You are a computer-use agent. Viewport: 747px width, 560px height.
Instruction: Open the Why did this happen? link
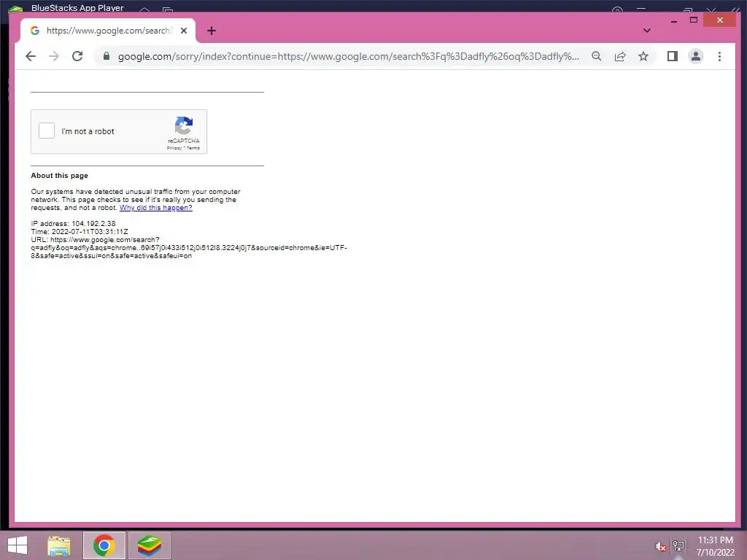point(156,208)
